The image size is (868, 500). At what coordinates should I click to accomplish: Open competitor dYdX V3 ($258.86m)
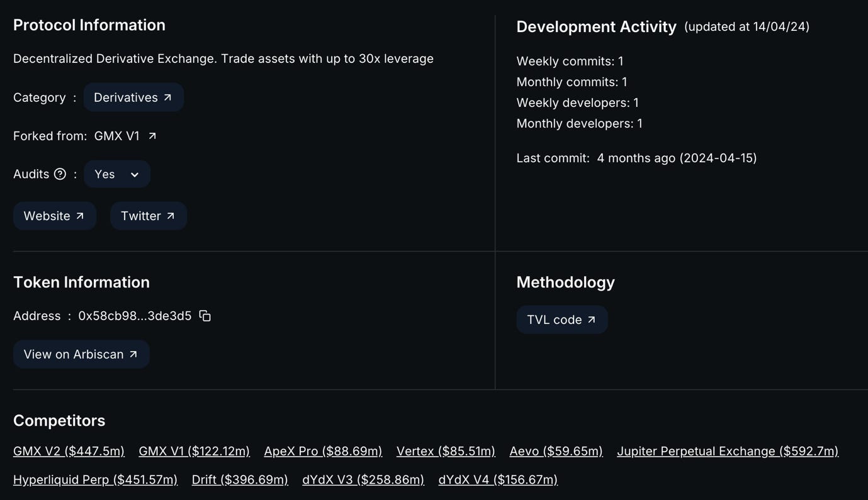tap(363, 479)
